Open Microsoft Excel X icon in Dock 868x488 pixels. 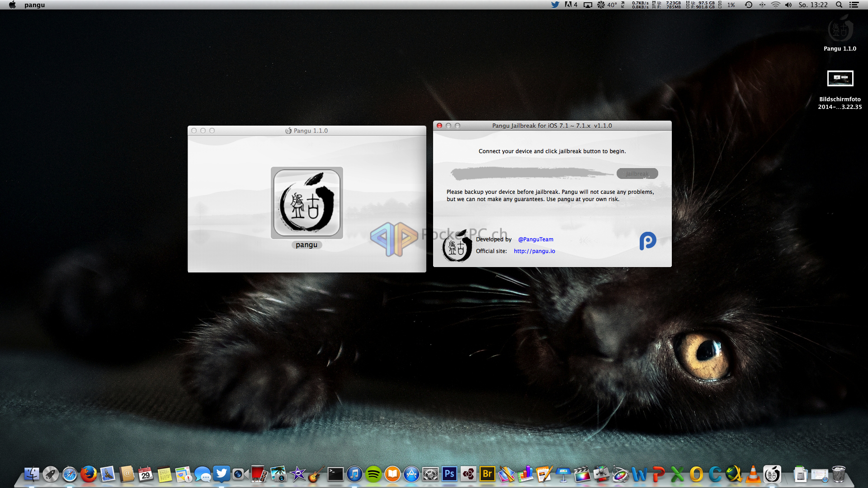coord(677,474)
